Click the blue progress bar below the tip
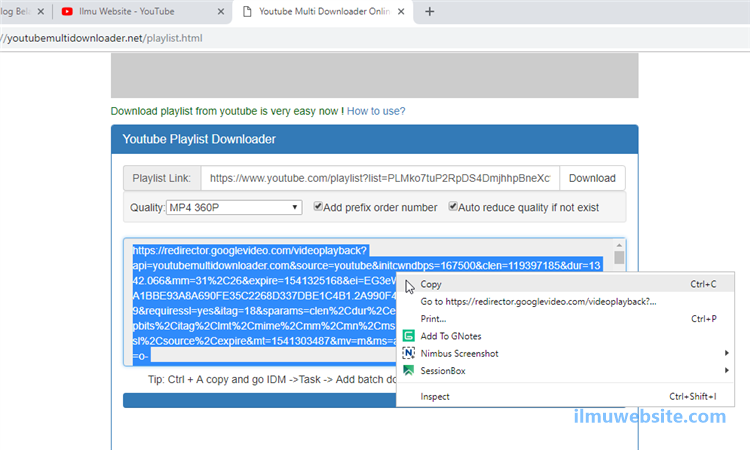The height and width of the screenshot is (450, 750). pos(260,400)
